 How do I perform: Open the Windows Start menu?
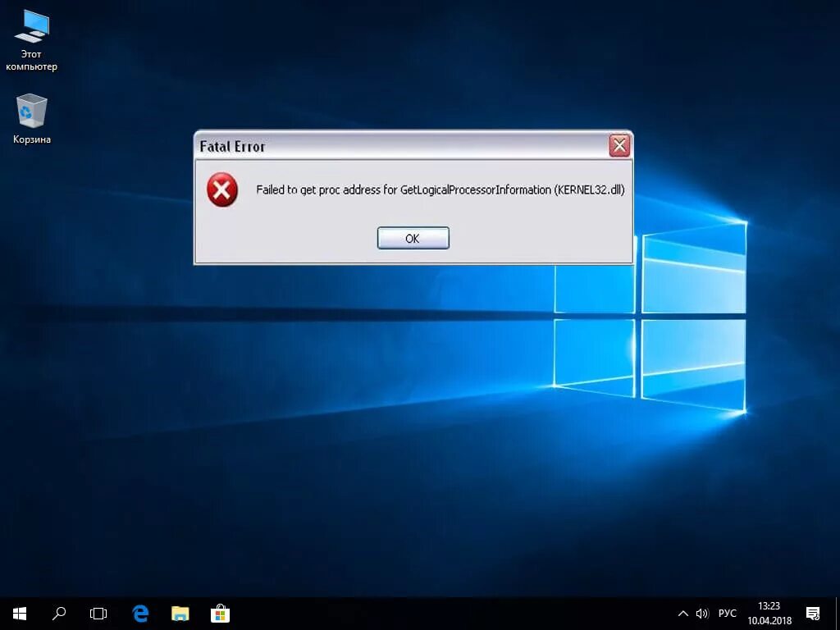(20, 614)
